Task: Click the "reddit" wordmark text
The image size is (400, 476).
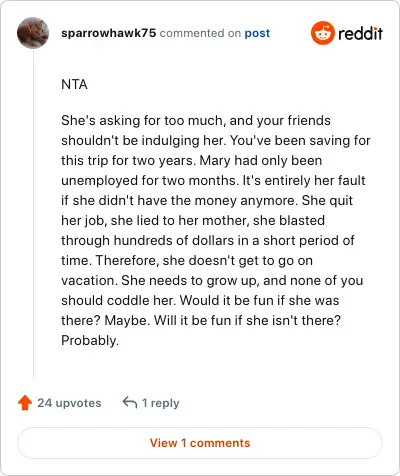Action: coord(360,34)
